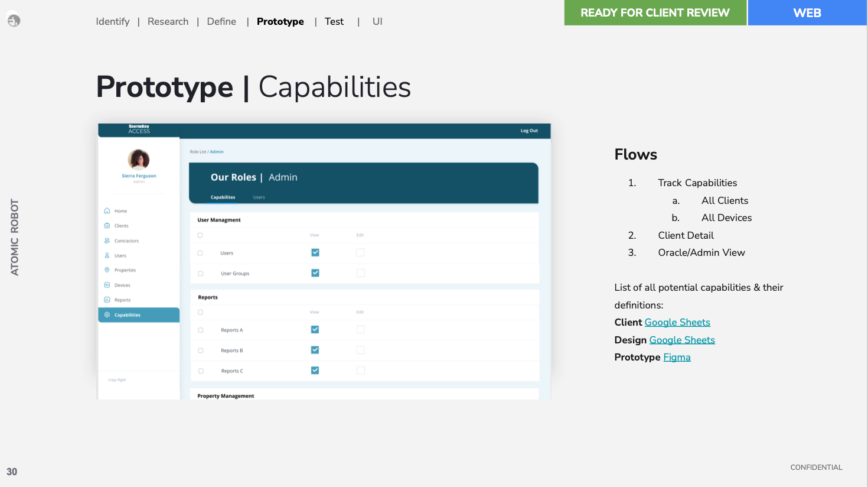Switch to the Users tab under Our Roles
The height and width of the screenshot is (487, 868).
click(x=259, y=197)
